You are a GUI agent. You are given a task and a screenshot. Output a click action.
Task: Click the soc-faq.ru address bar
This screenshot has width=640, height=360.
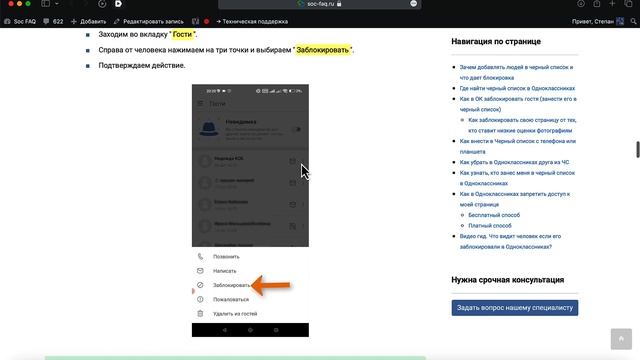point(320,4)
